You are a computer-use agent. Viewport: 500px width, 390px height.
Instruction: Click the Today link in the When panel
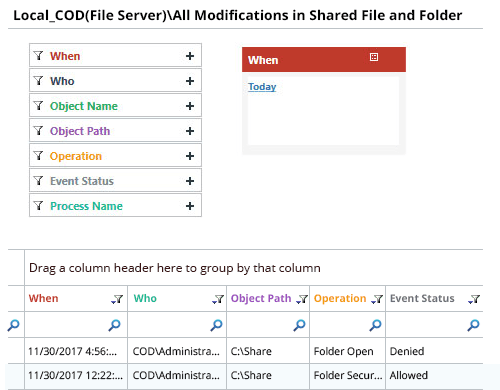[x=262, y=87]
